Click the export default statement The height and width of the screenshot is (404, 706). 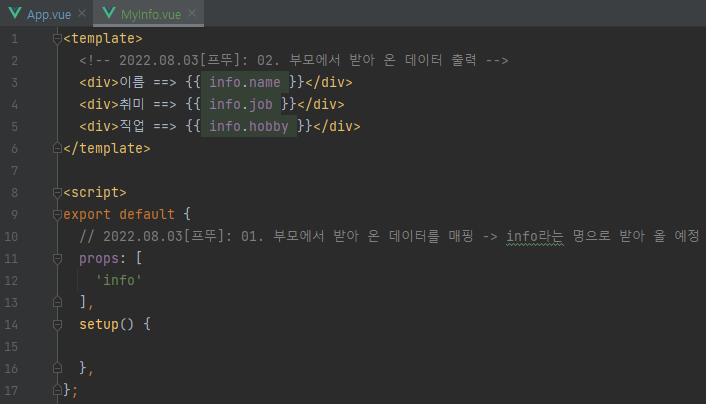(x=119, y=214)
